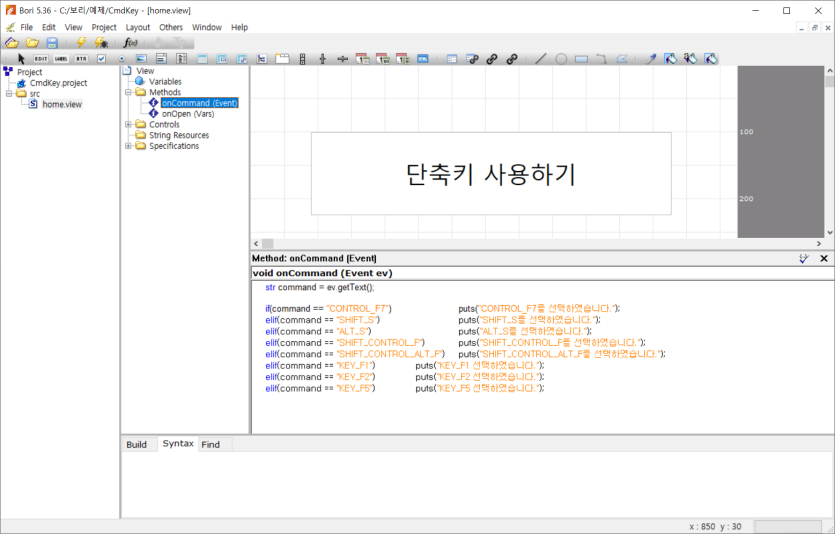Switch to the Syntax tab
This screenshot has height=534, width=835.
178,443
